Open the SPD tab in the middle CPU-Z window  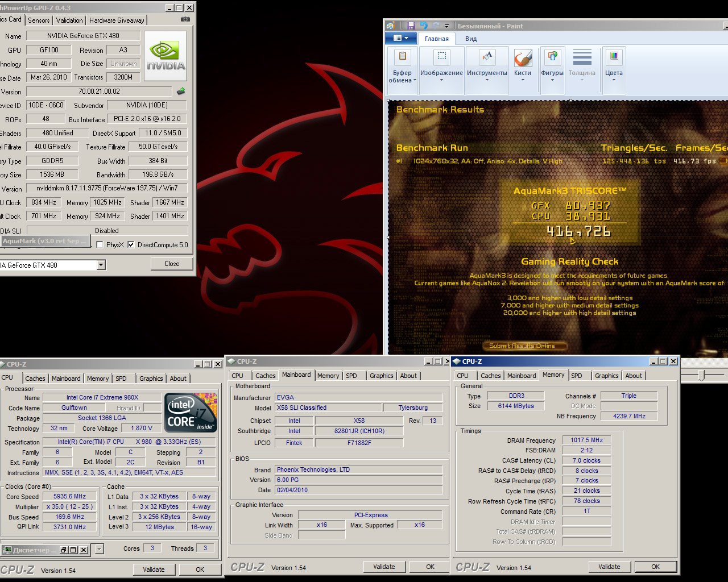pos(351,376)
